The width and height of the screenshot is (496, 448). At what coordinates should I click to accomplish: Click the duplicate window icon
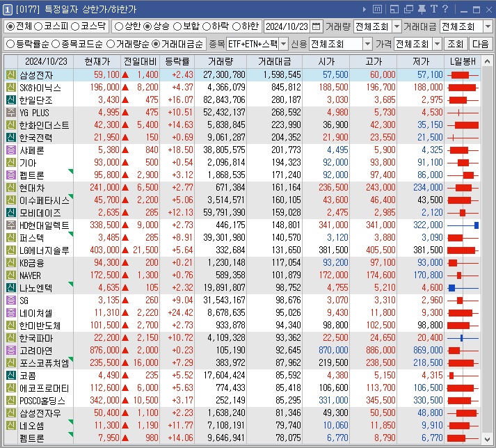[408, 9]
